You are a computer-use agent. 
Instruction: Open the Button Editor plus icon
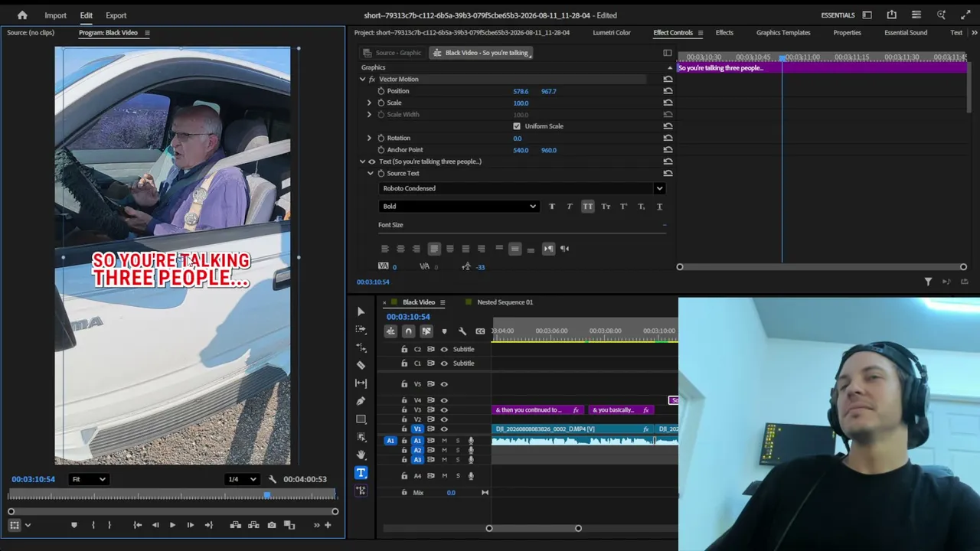coord(328,525)
